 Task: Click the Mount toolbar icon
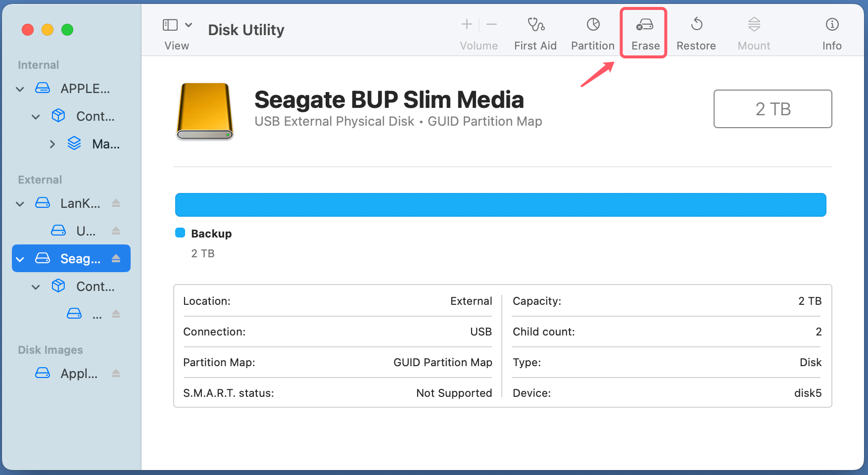click(753, 31)
